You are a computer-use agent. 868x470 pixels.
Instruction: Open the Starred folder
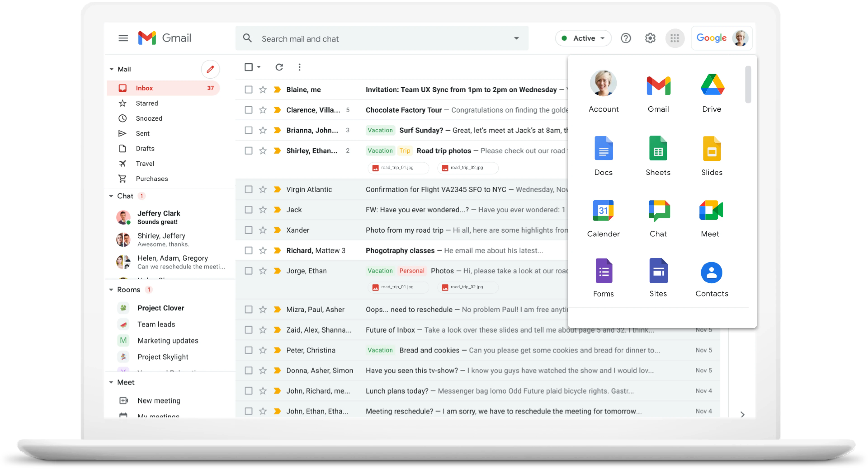tap(146, 103)
